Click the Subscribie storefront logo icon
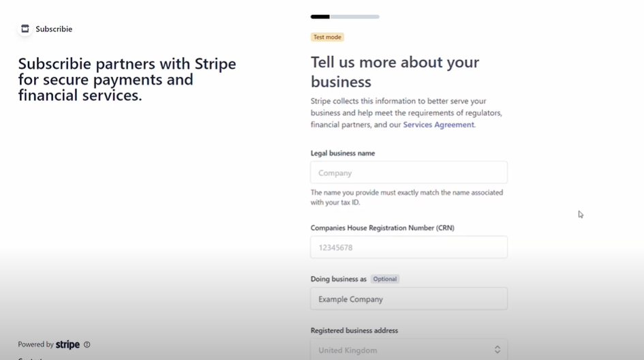The height and width of the screenshot is (360, 644). click(x=25, y=29)
